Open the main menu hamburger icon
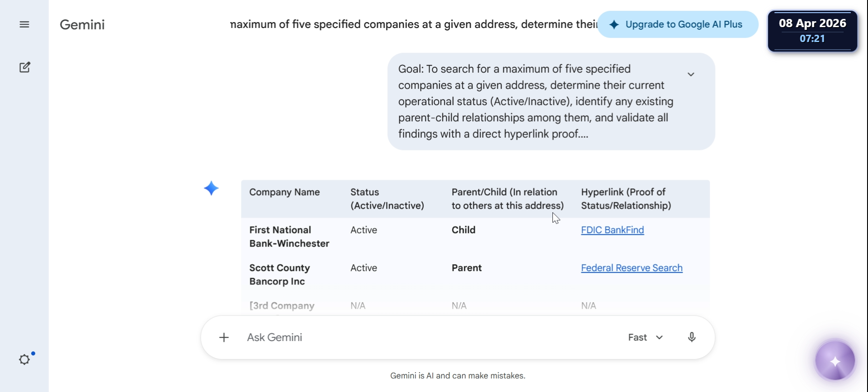 pos(24,24)
